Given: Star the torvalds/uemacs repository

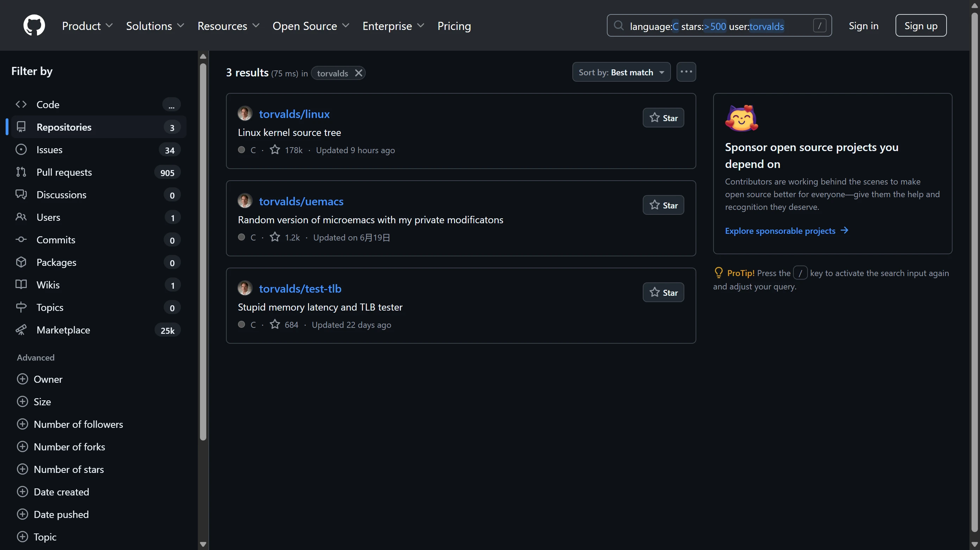Looking at the screenshot, I should (x=663, y=205).
